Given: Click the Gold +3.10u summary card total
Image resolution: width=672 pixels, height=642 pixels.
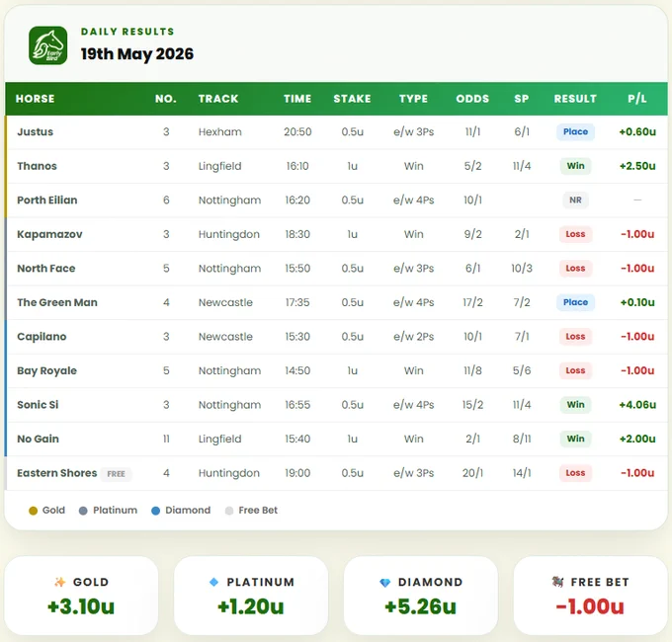Looking at the screenshot, I should pos(81,606).
